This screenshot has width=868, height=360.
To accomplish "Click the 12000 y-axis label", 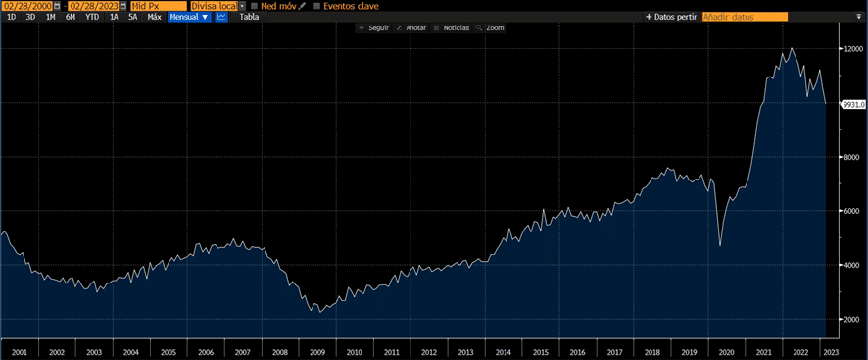I will 853,49.
